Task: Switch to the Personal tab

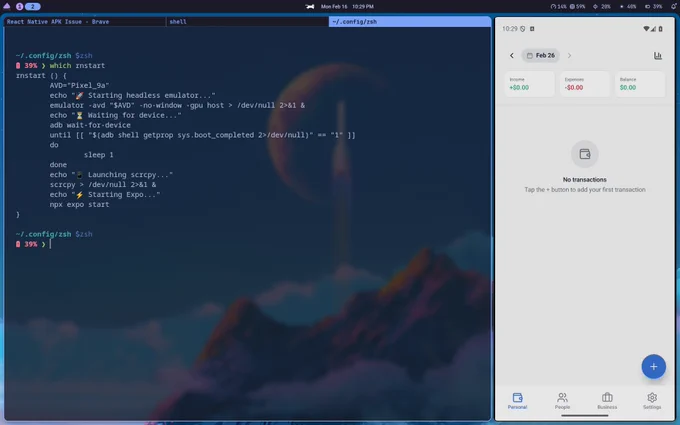Action: click(517, 401)
